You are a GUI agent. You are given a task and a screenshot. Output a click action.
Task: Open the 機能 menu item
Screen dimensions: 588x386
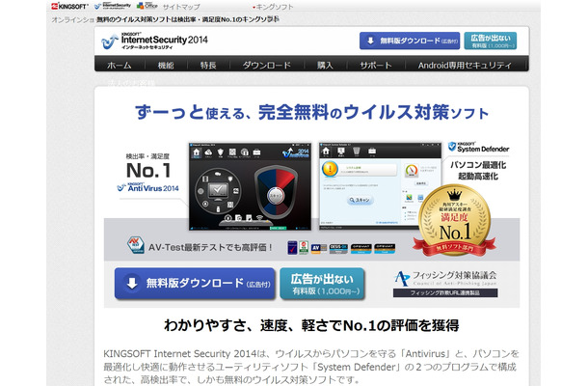[166, 66]
